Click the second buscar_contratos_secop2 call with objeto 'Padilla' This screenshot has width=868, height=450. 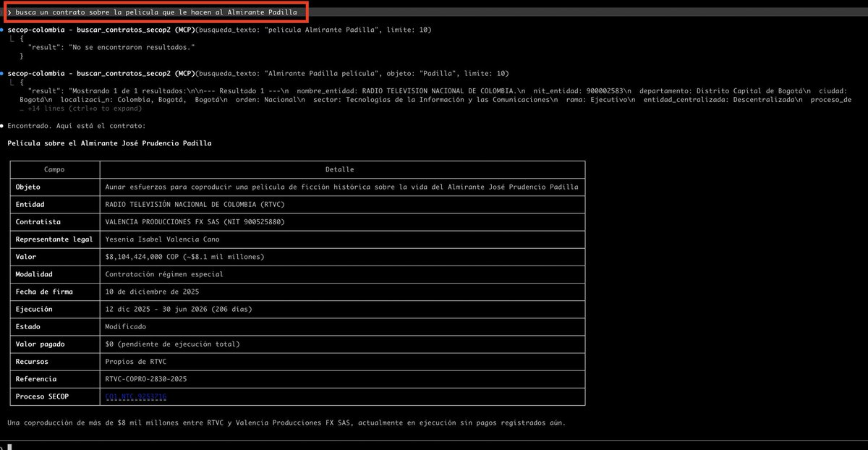pyautogui.click(x=258, y=73)
